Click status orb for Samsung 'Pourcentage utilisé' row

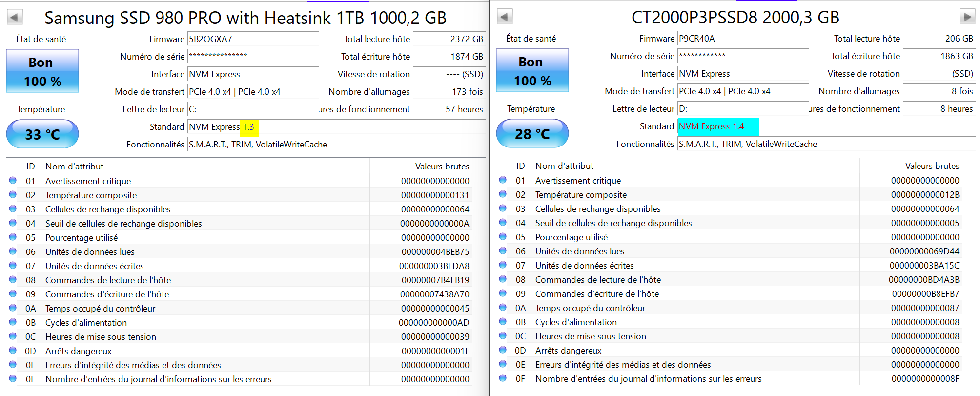(13, 237)
